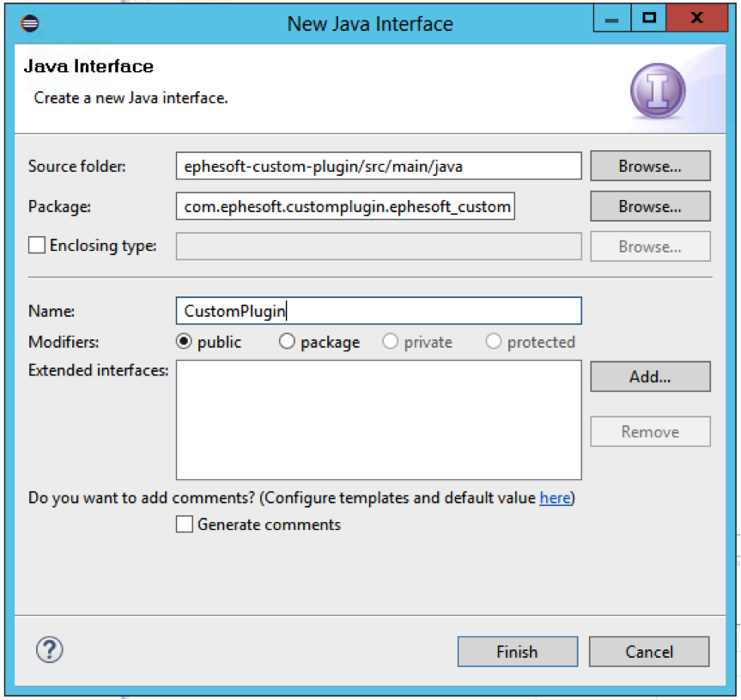This screenshot has width=741, height=700.
Task: Add an extended interface
Action: coord(650,377)
